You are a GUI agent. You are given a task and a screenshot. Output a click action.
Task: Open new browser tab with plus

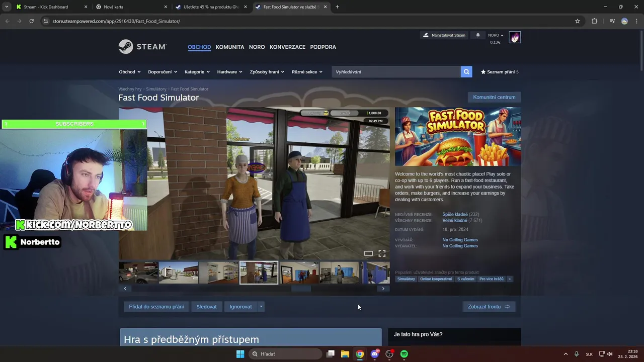[x=337, y=7]
